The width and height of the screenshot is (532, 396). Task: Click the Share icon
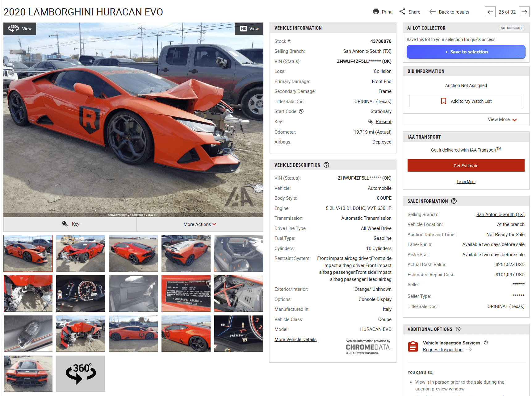(402, 11)
